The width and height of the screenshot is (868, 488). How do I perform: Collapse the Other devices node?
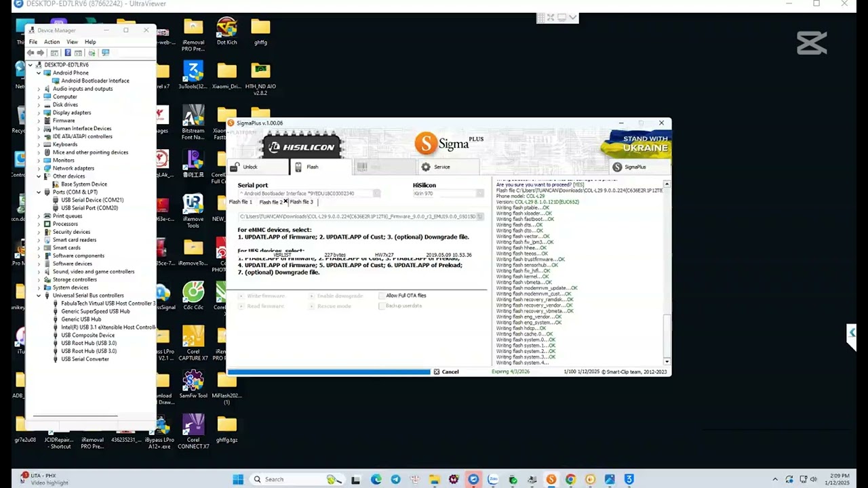tap(39, 176)
